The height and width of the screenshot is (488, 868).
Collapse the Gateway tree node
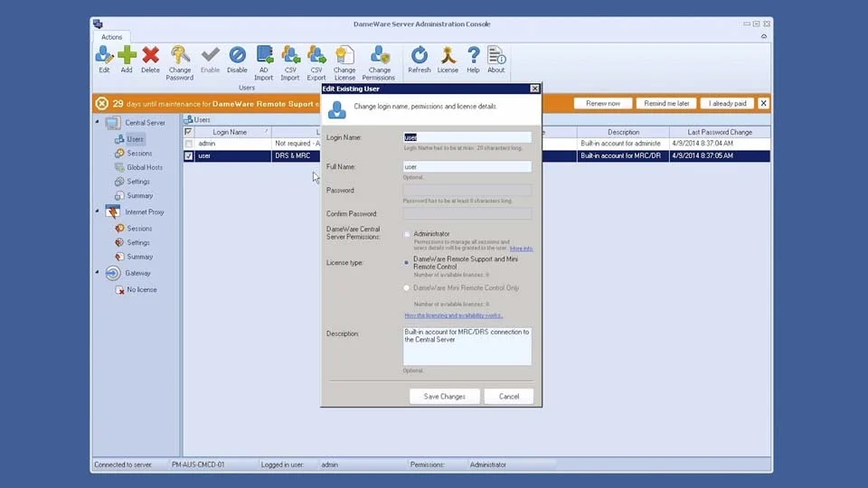(x=98, y=273)
